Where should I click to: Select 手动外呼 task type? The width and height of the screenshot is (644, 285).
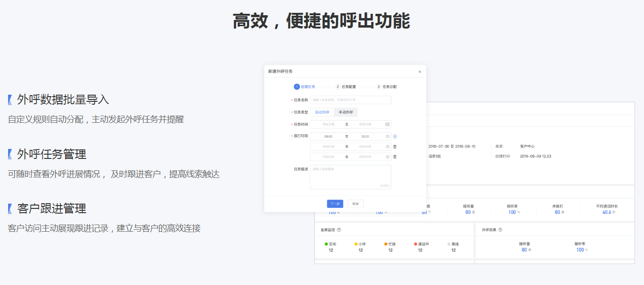coord(346,112)
